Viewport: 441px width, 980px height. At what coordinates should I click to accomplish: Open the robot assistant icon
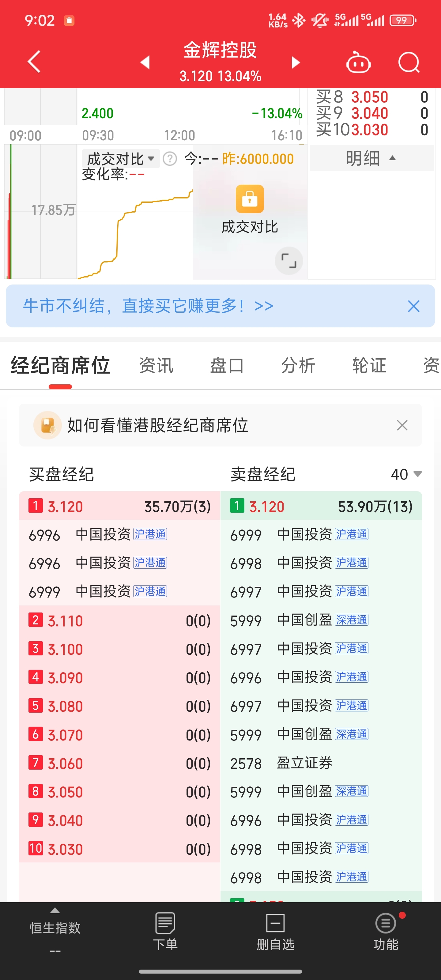(358, 62)
